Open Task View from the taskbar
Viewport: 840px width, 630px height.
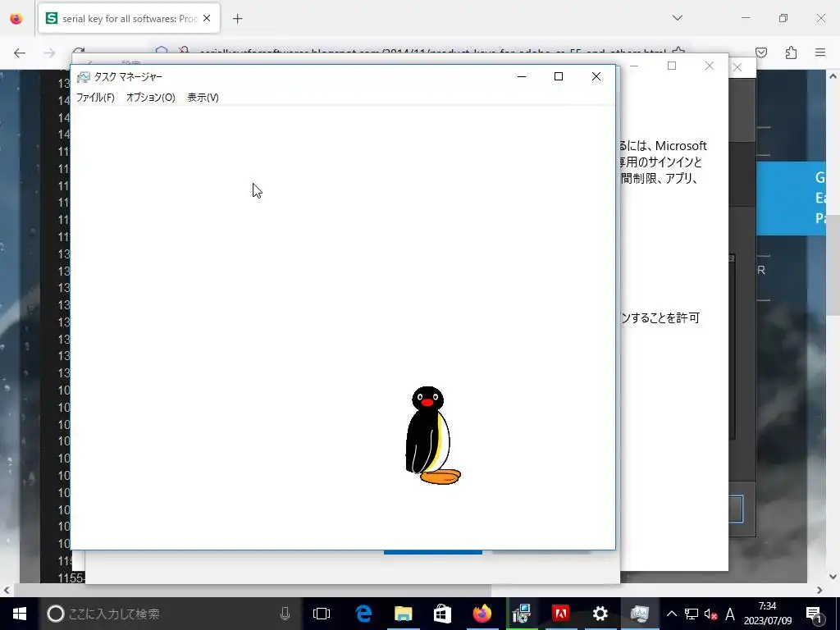(x=322, y=614)
